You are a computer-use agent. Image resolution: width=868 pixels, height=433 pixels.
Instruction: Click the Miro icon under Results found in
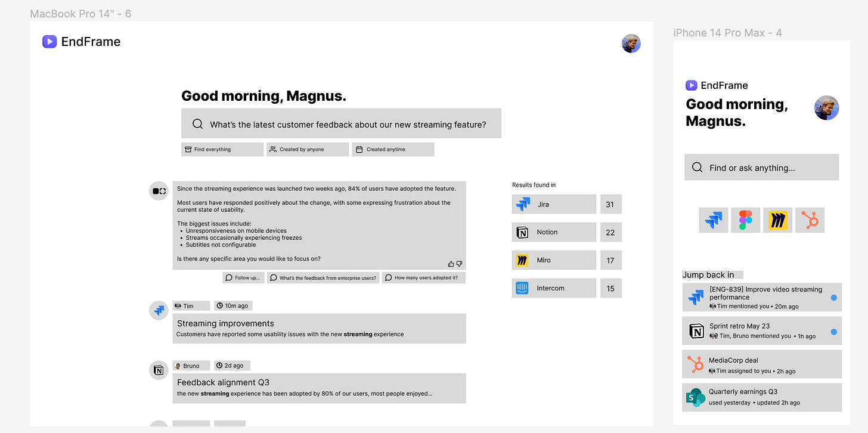[523, 260]
